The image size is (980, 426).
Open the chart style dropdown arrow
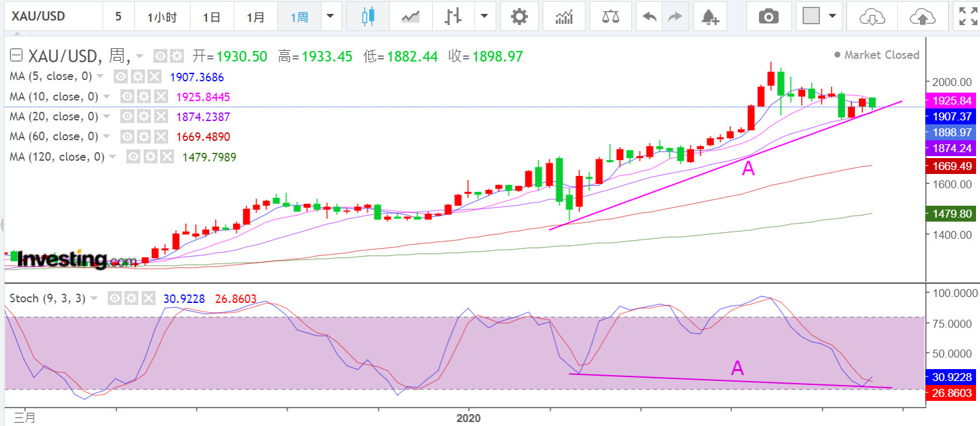[x=485, y=17]
